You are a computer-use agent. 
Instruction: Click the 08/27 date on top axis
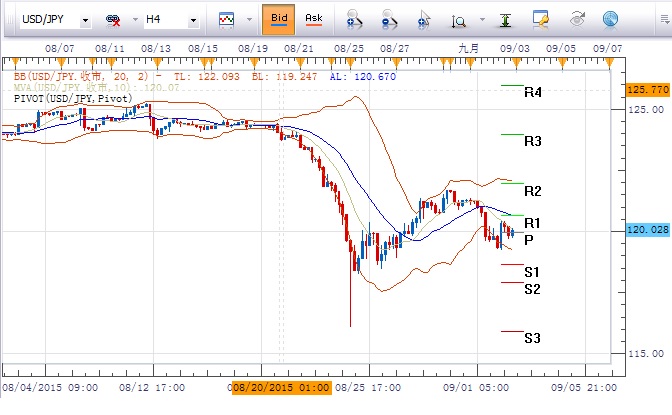(394, 48)
